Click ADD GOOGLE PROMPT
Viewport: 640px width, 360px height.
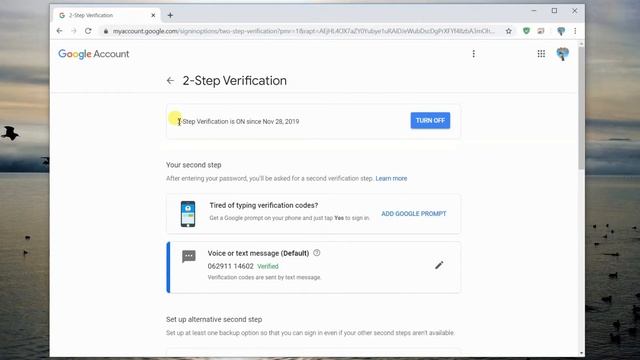pyautogui.click(x=413, y=214)
